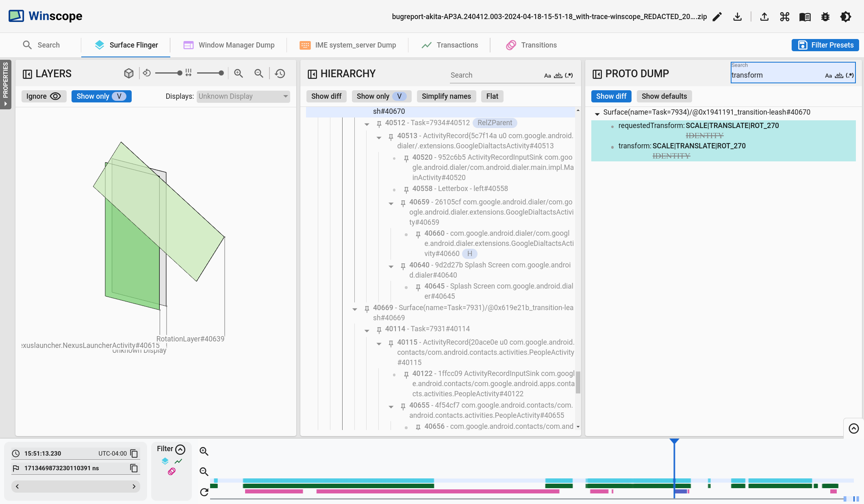
Task: Click the Filter Presets button
Action: point(825,45)
